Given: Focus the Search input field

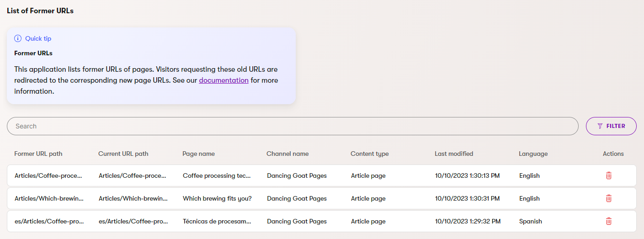Looking at the screenshot, I should pos(293,126).
